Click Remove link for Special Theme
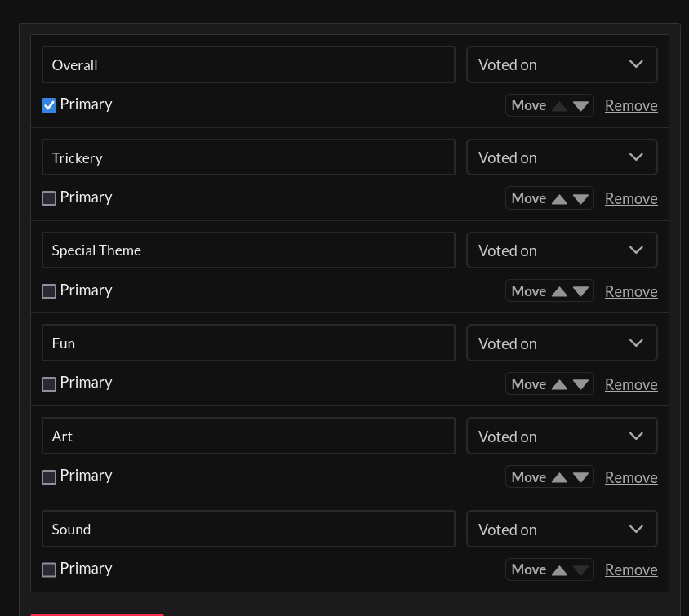 631,292
